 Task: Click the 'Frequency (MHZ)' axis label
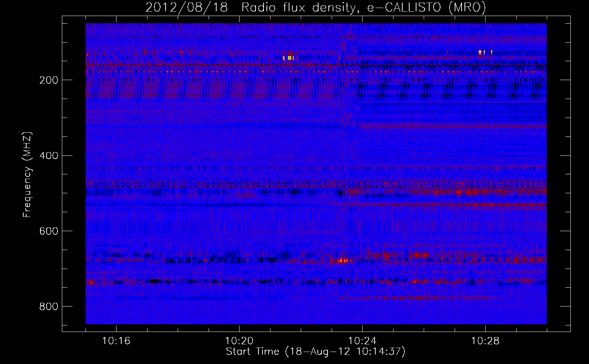click(x=27, y=175)
